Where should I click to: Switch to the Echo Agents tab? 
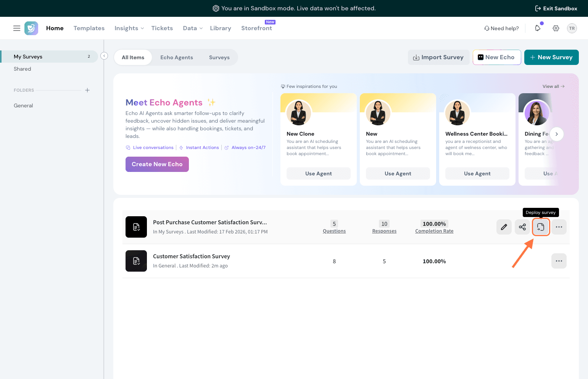click(177, 57)
